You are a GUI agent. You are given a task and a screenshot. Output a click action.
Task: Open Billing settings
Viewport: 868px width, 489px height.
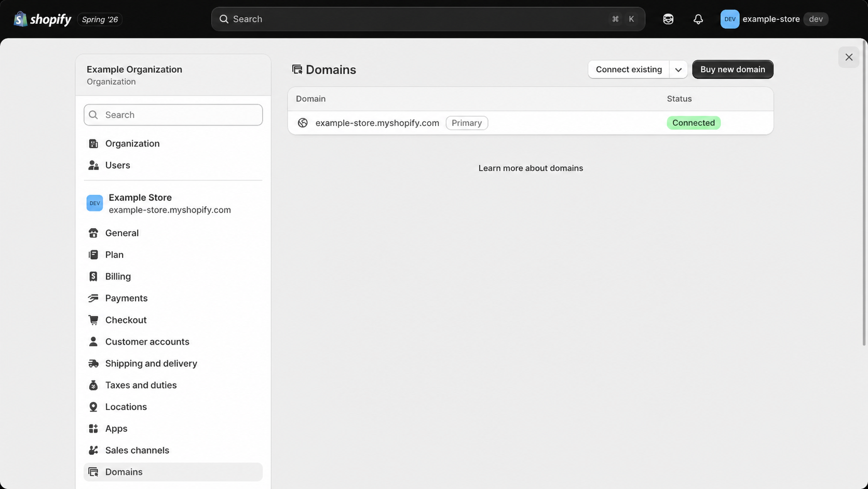[x=173, y=276]
